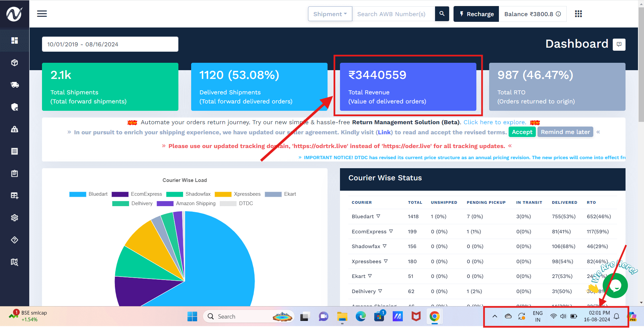Toggle EcomExpress legend in pie chart

tap(137, 194)
